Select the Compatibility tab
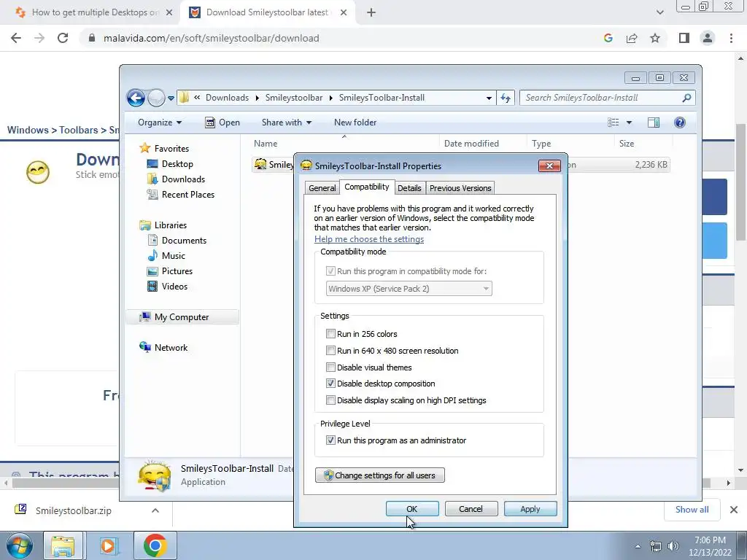Viewport: 747px width, 560px height. [x=367, y=187]
